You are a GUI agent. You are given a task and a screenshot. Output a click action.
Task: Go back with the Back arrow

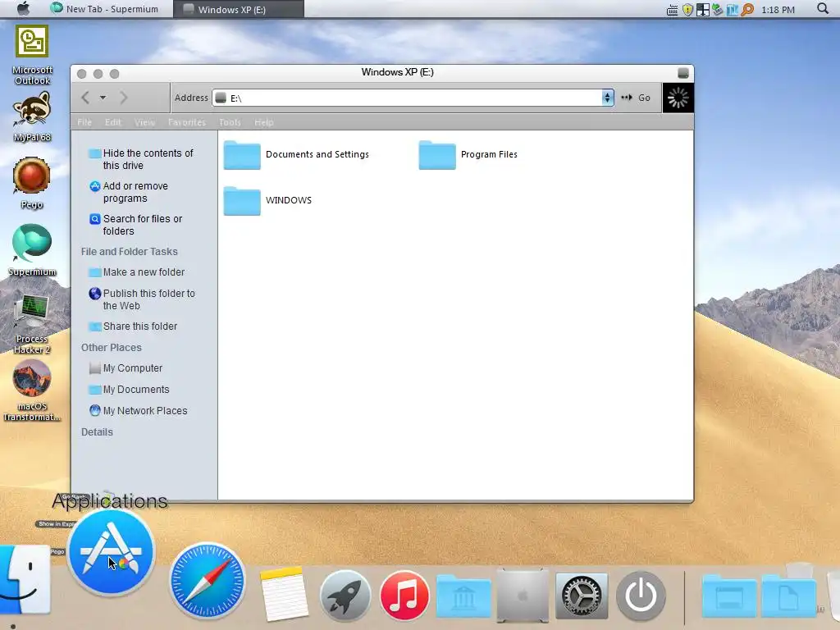click(85, 98)
